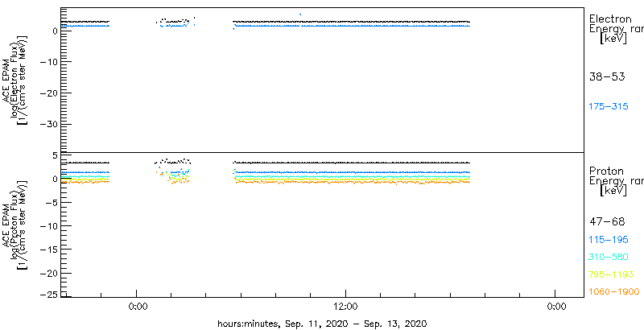Click the 38-53 electron energy legend label

point(607,76)
